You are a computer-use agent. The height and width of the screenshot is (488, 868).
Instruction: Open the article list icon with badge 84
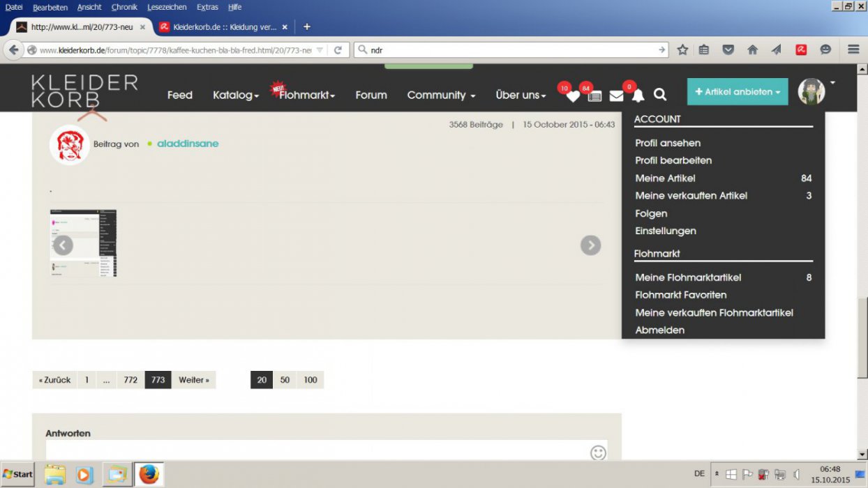point(594,96)
